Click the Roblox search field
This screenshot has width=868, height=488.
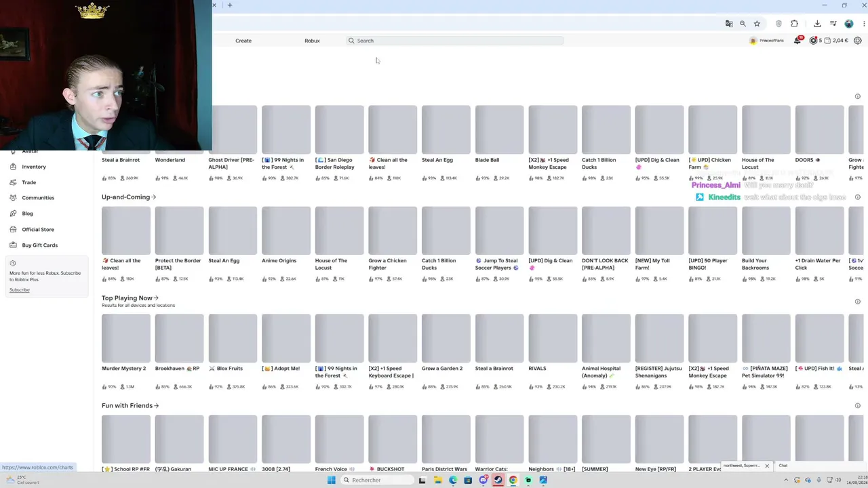454,41
